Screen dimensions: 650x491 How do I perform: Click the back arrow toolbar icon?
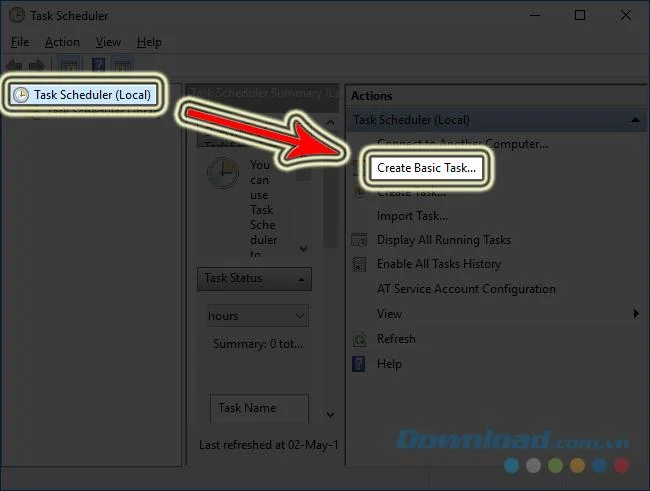pyautogui.click(x=15, y=65)
